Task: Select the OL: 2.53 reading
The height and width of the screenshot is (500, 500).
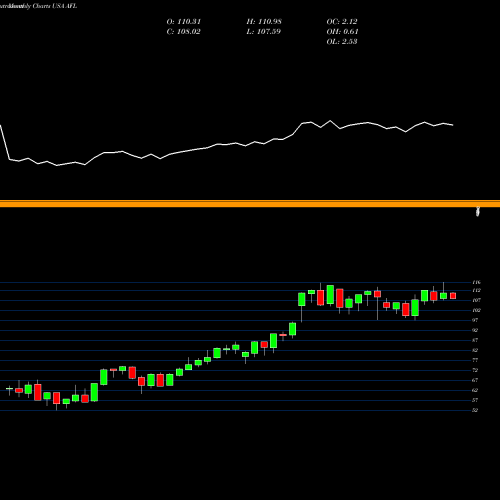Action: click(342, 42)
